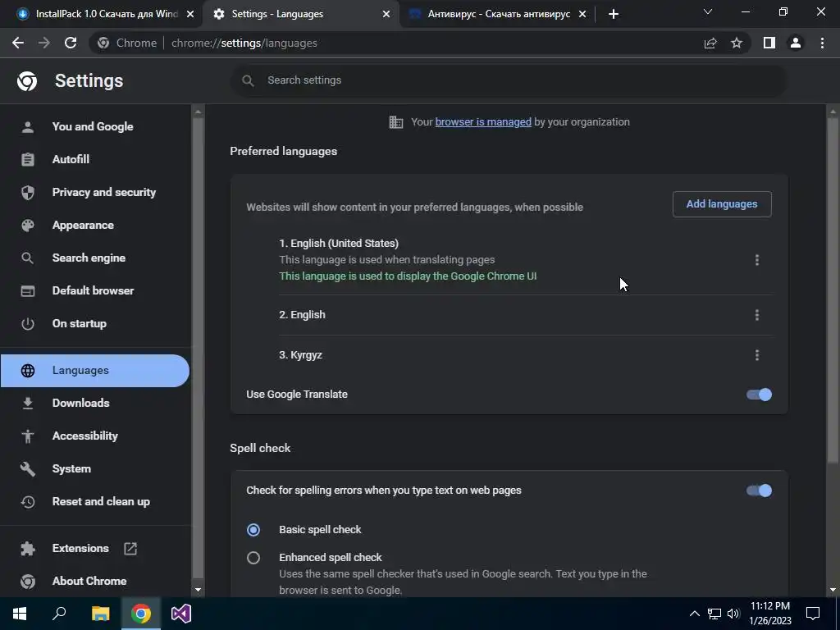Open the Downloads settings section
The height and width of the screenshot is (630, 840).
tap(95, 403)
